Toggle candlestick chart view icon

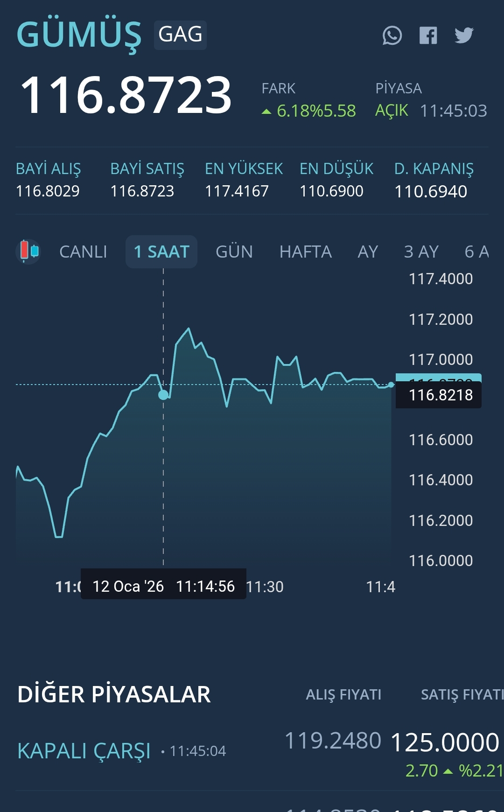point(28,252)
